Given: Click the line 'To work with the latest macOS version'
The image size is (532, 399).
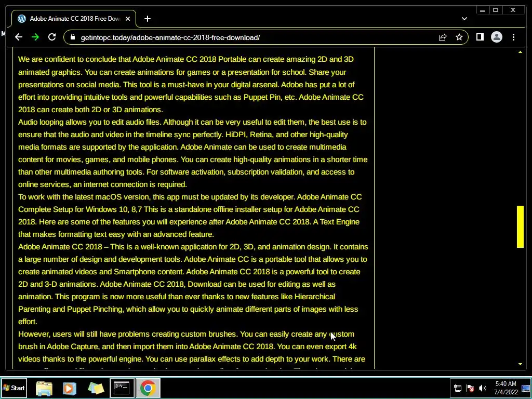Looking at the screenshot, I should pos(190,197).
